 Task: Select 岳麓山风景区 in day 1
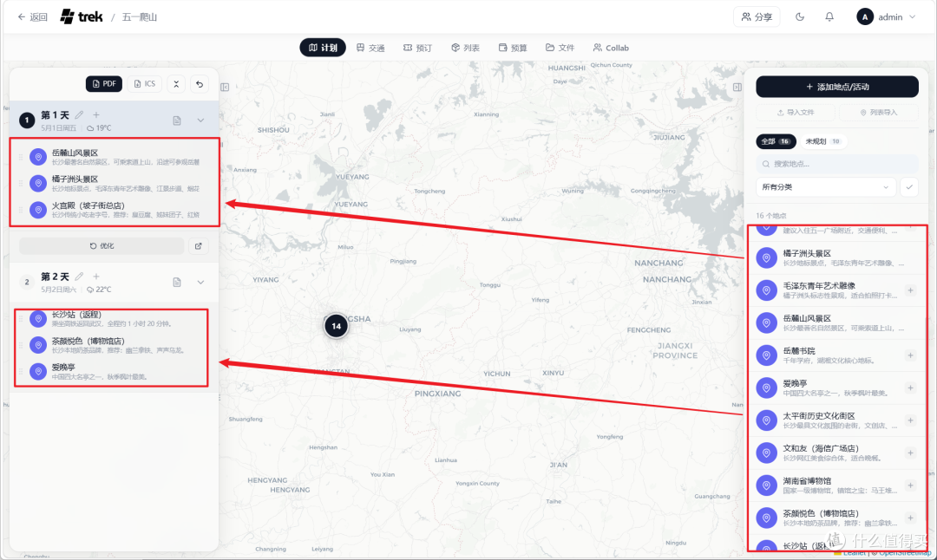coord(115,157)
